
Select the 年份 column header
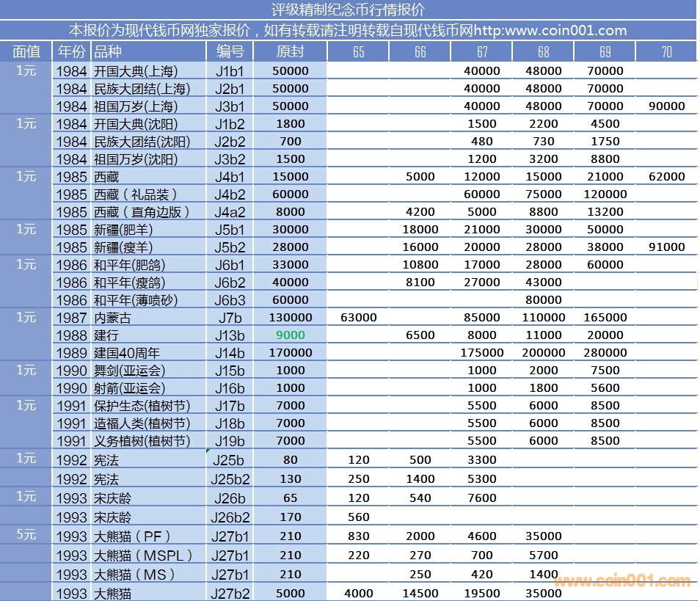(x=71, y=51)
